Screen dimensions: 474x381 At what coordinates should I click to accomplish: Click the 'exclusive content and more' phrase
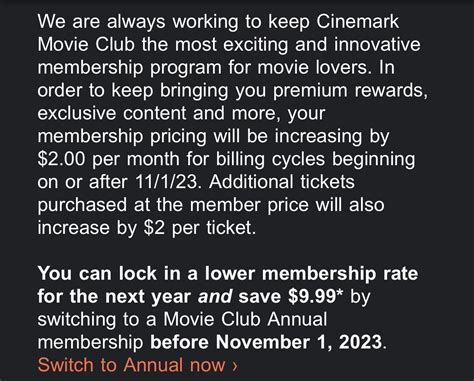point(159,113)
